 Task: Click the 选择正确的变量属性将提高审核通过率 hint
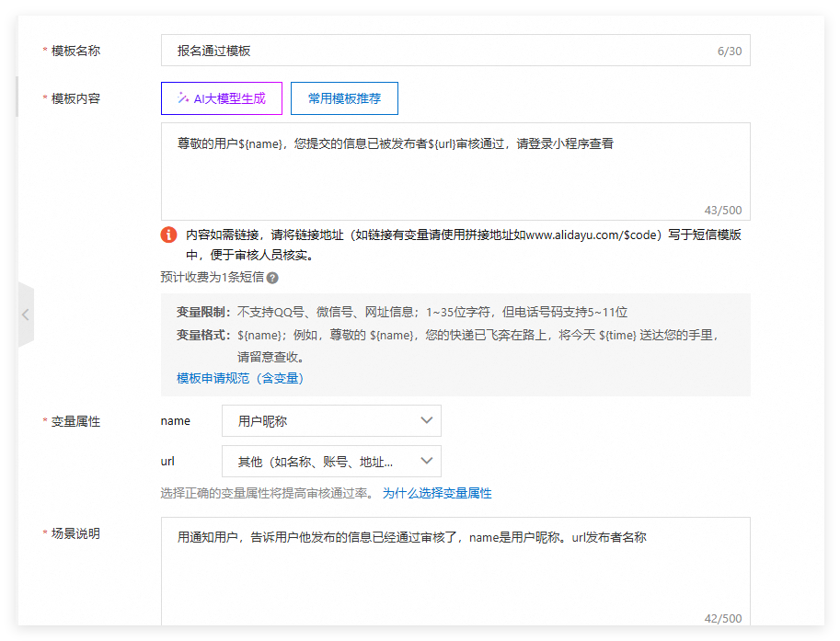click(268, 493)
